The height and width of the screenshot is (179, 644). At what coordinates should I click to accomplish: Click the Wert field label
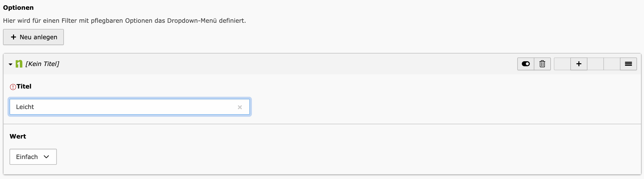point(18,136)
